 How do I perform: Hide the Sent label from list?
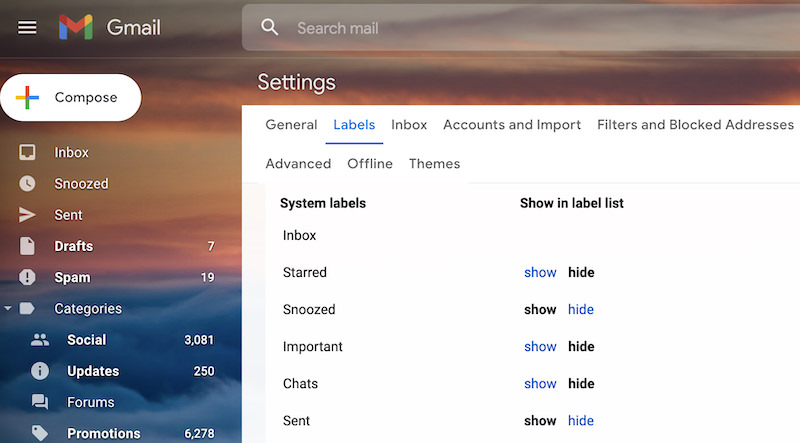[581, 421]
